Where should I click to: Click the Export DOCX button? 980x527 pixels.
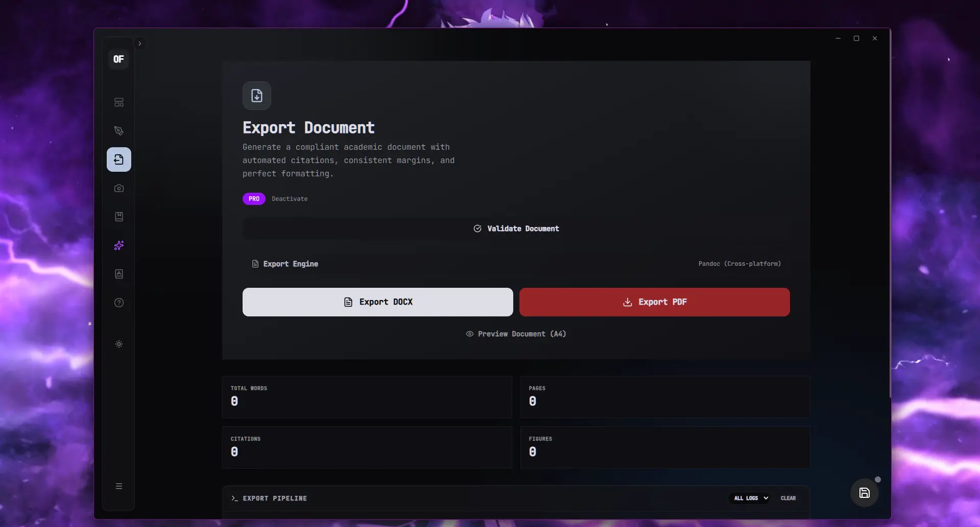click(x=378, y=302)
